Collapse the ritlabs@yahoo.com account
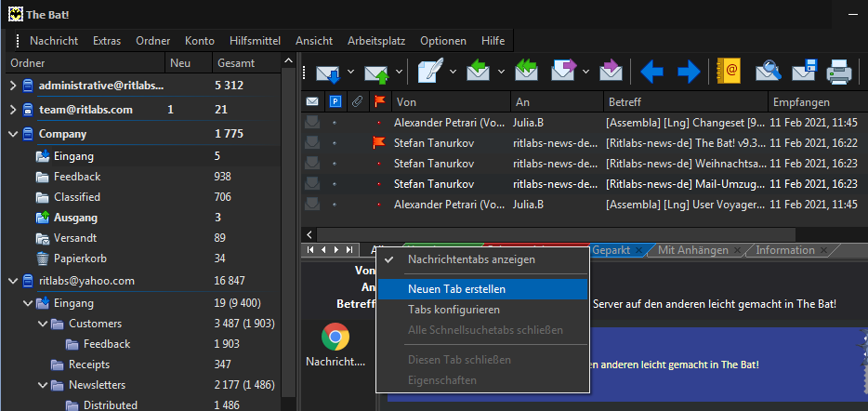The width and height of the screenshot is (868, 411). pos(13,281)
